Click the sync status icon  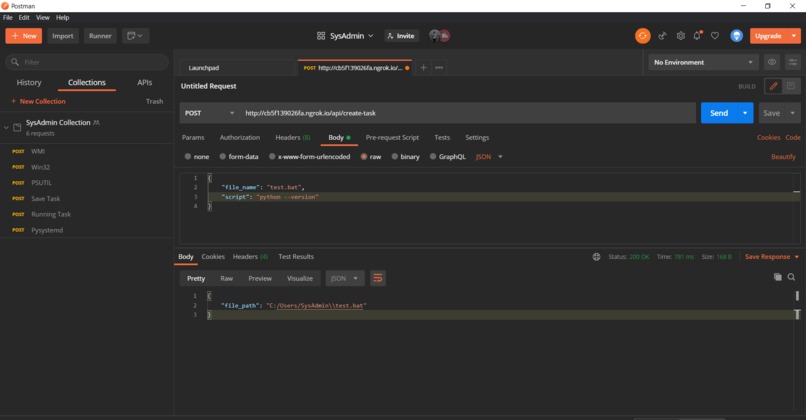point(643,36)
